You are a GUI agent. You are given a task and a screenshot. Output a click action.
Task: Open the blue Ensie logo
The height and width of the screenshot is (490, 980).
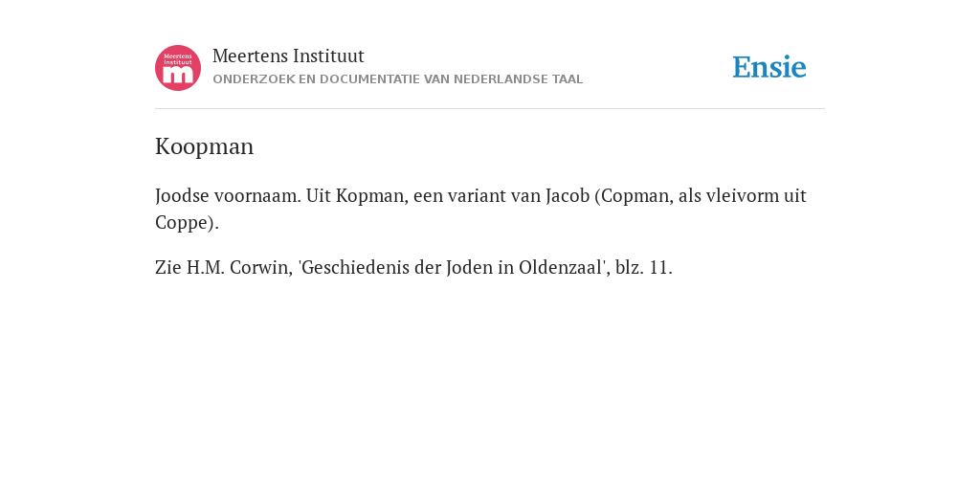click(x=769, y=67)
